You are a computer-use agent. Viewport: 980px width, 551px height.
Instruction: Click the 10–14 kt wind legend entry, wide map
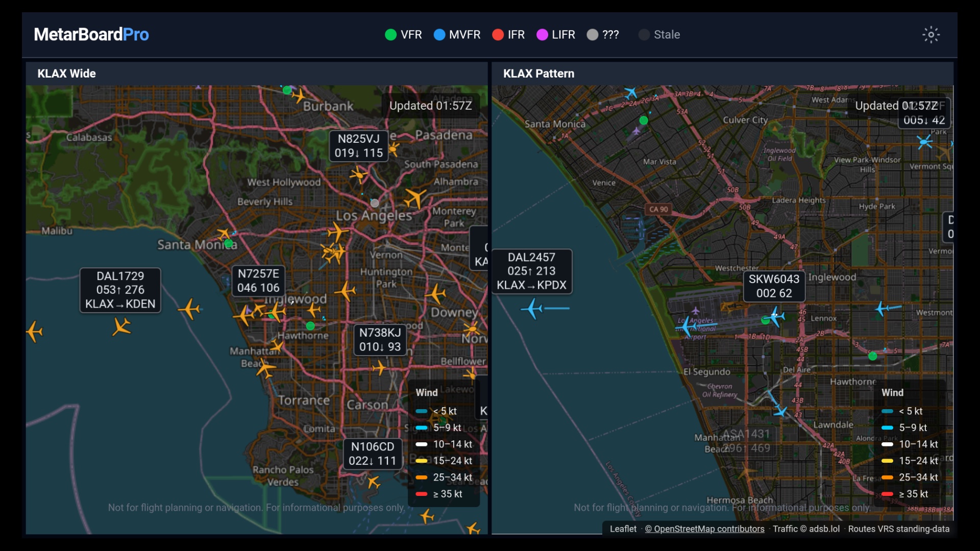coord(444,444)
